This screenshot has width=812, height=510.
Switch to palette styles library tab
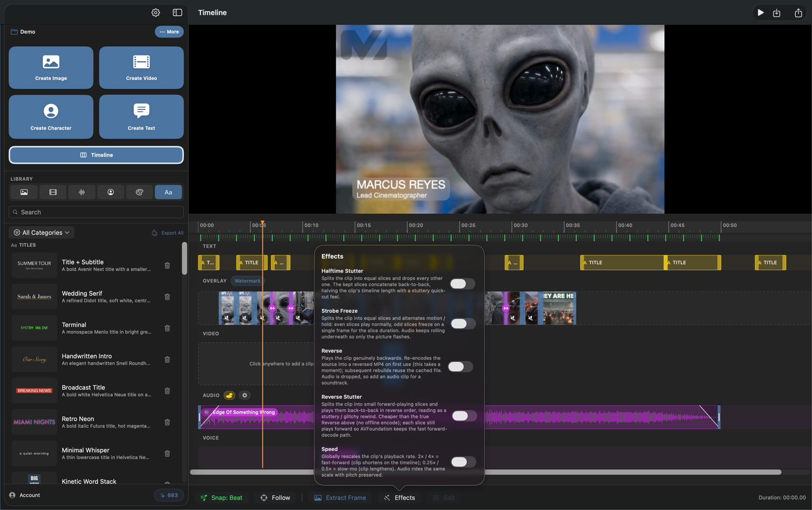pyautogui.click(x=140, y=192)
